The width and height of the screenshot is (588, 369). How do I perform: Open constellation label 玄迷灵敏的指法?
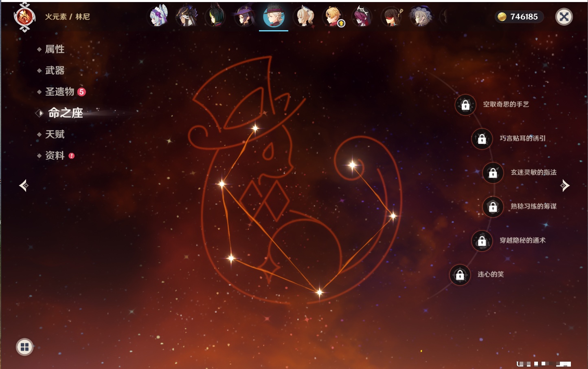(x=534, y=172)
